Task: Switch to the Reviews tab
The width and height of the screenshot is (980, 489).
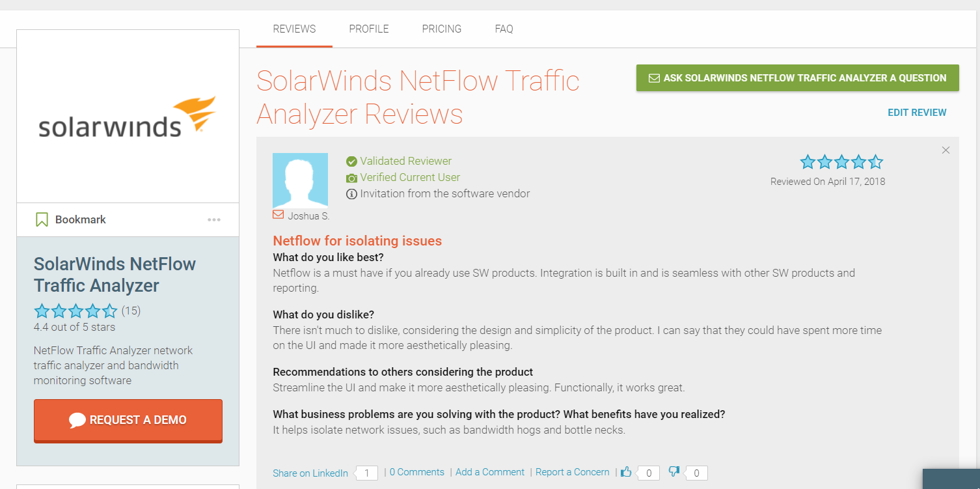Action: point(294,29)
